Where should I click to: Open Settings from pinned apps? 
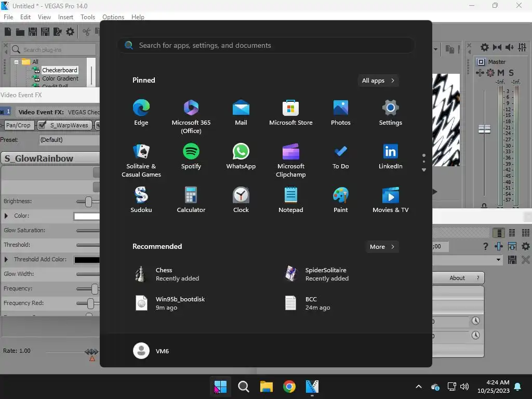point(391,113)
